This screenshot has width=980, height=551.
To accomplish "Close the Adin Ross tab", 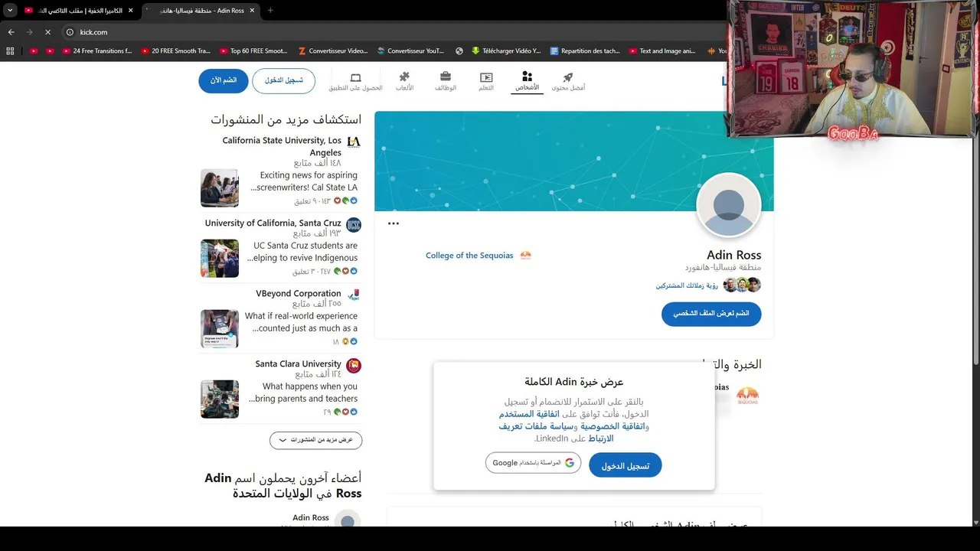I will tap(252, 11).
